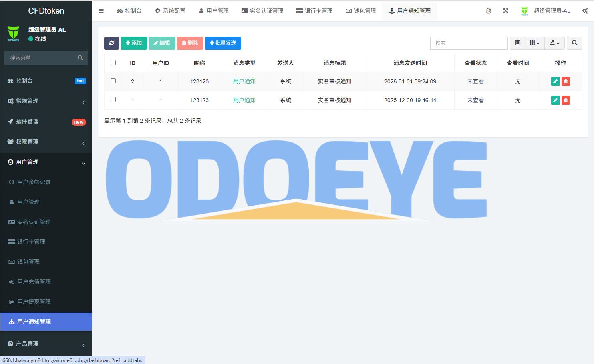The height and width of the screenshot is (364, 594).
Task: Click the blue 批量发送 button
Action: pyautogui.click(x=223, y=43)
